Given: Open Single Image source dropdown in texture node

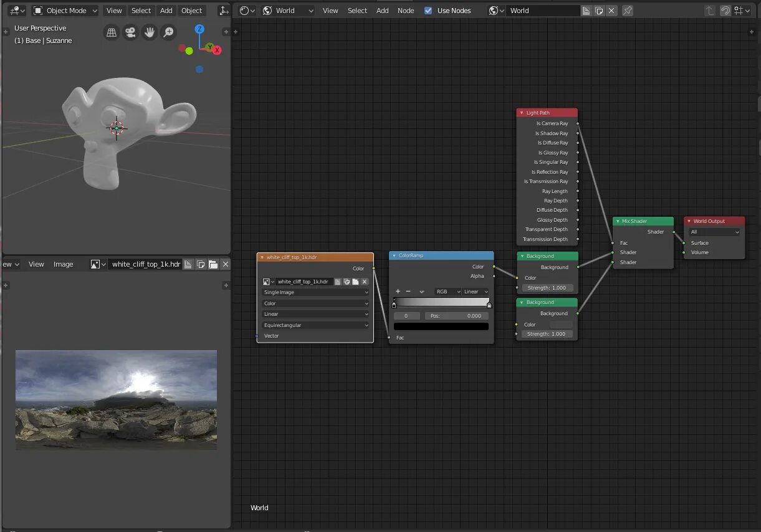Looking at the screenshot, I should [316, 292].
